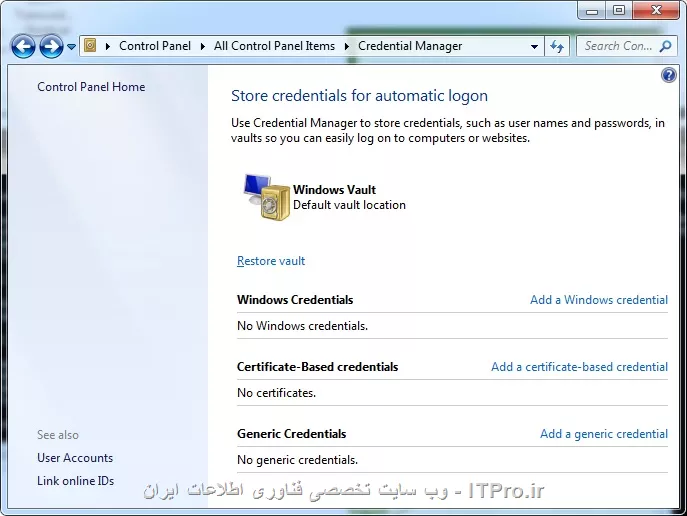The width and height of the screenshot is (687, 516).
Task: Open the recent pages dropdown arrow
Action: tap(71, 46)
